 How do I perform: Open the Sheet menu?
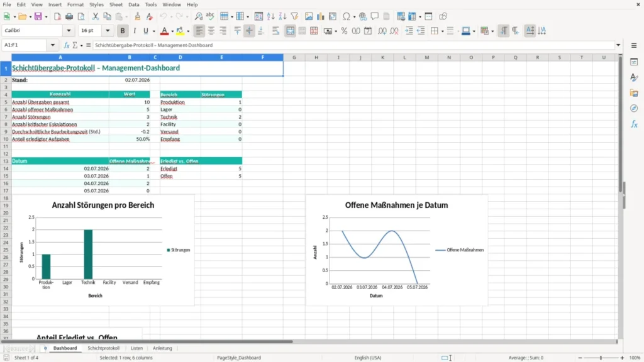(x=116, y=4)
